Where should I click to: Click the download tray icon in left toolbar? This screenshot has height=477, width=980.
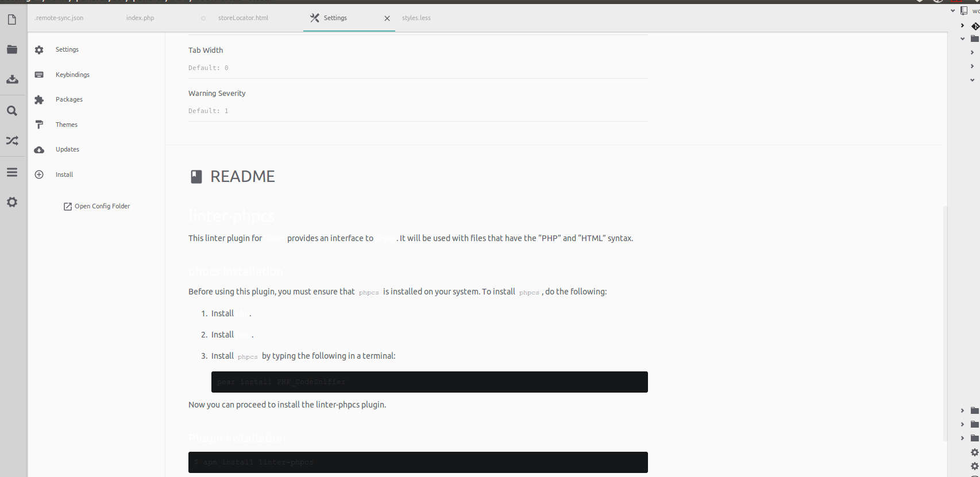pos(11,79)
